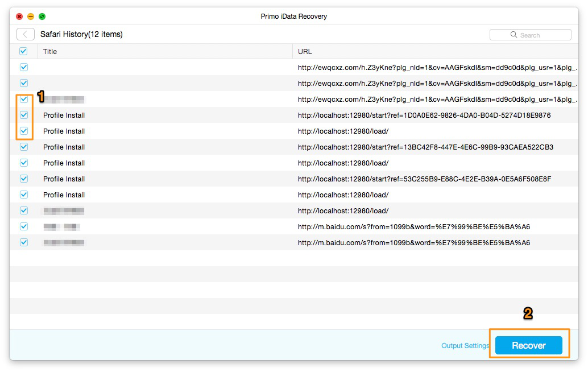Click the blue Recover button

pos(529,345)
